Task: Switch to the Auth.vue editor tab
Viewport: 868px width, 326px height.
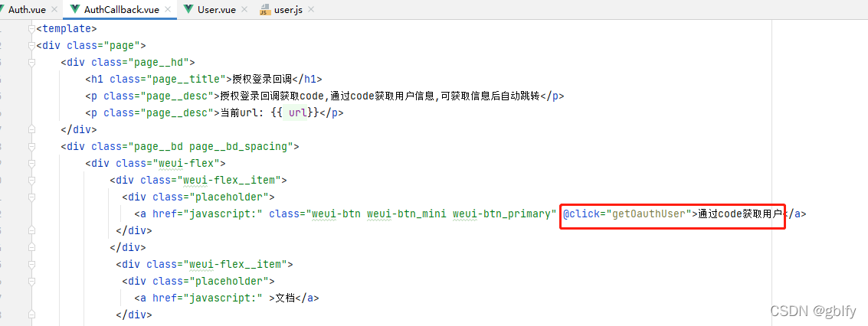Action: tap(27, 9)
